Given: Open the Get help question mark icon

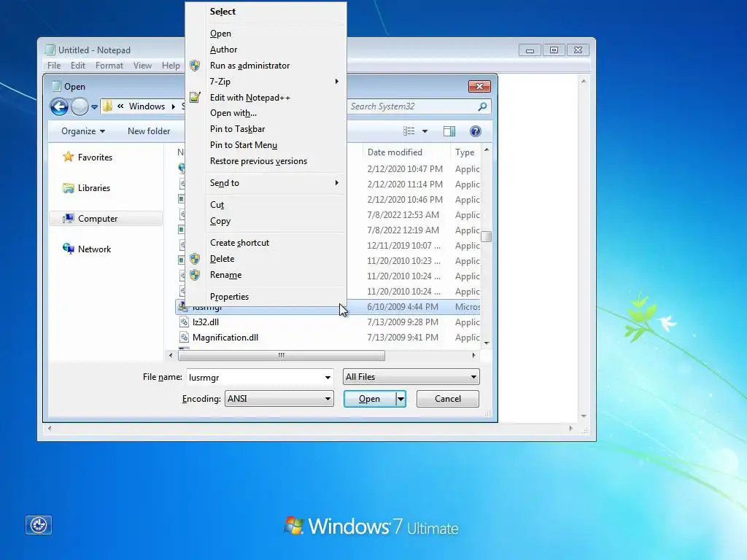Looking at the screenshot, I should [475, 131].
